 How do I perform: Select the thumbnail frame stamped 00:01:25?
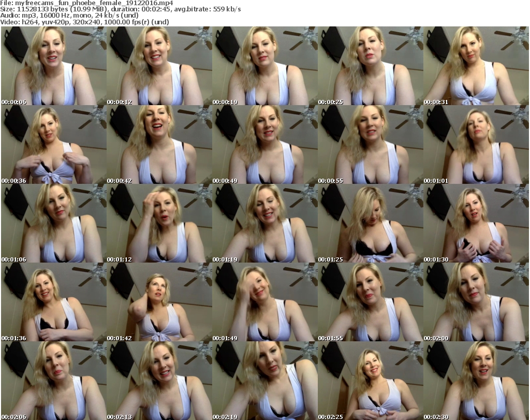click(x=371, y=224)
